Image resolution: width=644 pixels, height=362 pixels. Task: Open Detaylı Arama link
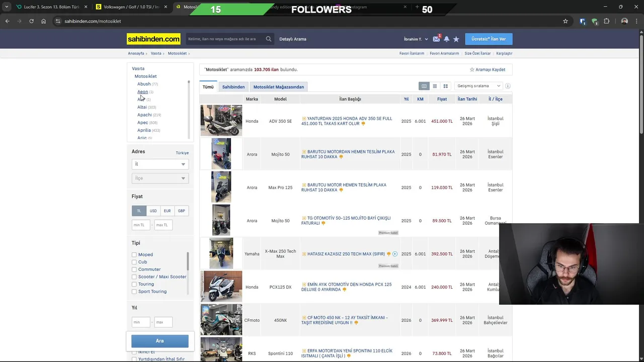[293, 39]
